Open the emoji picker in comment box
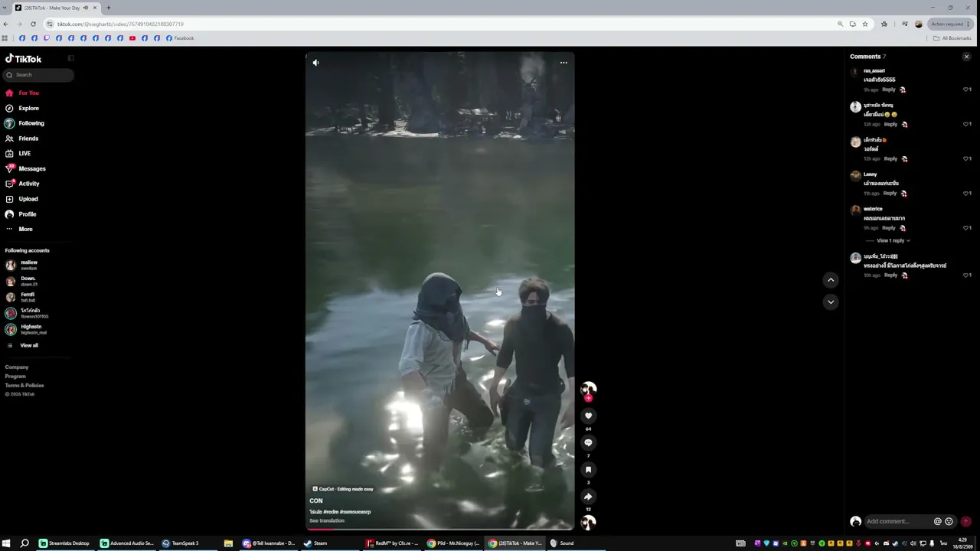Viewport: 980px width, 551px height. coord(949,521)
